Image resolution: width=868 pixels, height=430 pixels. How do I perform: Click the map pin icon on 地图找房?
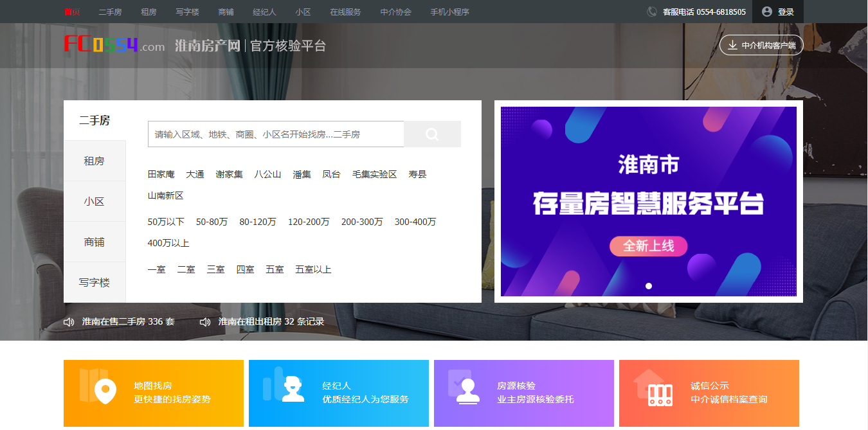(105, 390)
